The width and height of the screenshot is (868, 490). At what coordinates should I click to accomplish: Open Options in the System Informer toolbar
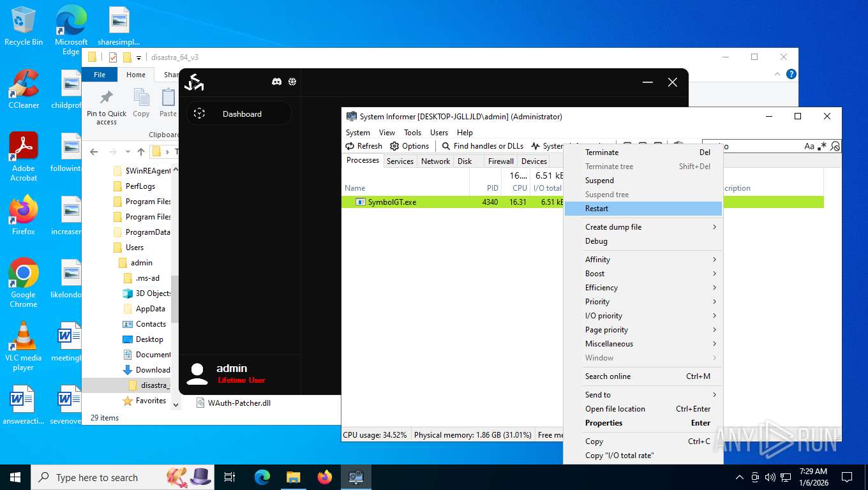tap(410, 146)
